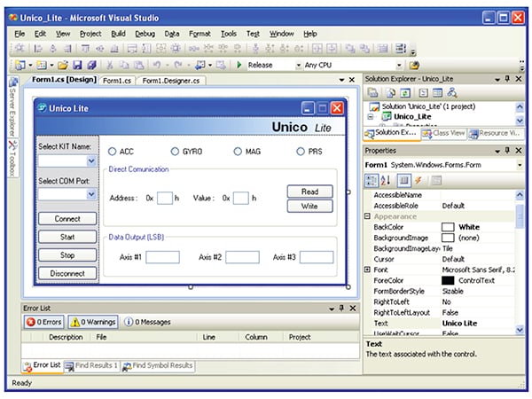Click the Tab Order layout toolbar icon

(x=401, y=49)
